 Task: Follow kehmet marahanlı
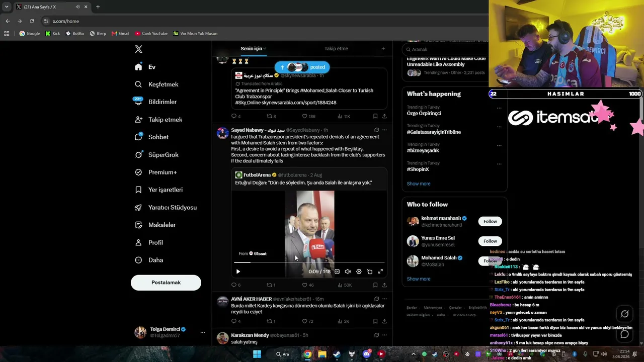pos(490,221)
